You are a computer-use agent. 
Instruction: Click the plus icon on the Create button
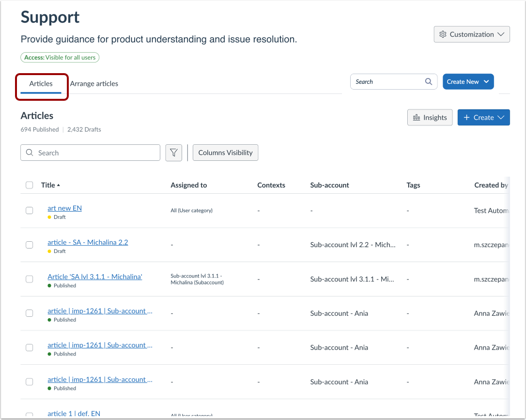466,117
